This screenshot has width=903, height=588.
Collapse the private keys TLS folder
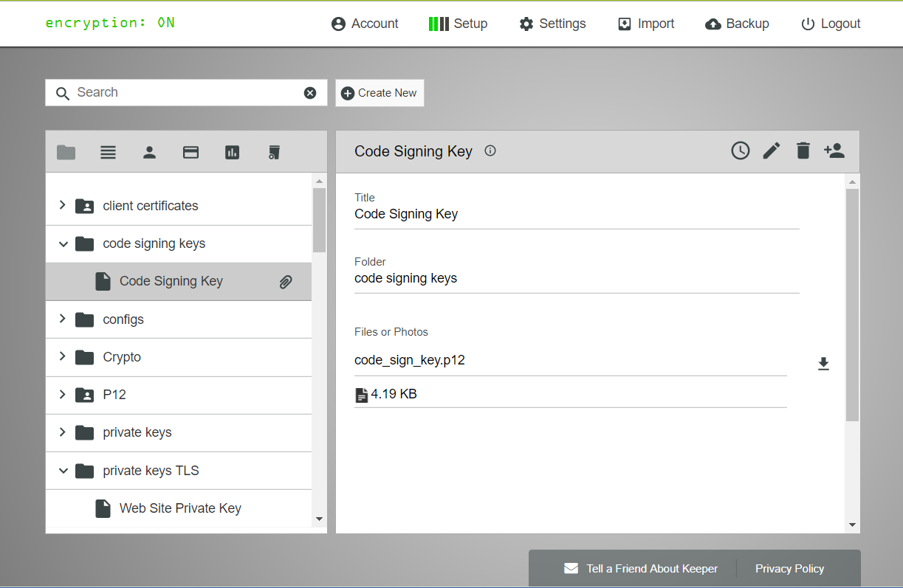click(63, 471)
